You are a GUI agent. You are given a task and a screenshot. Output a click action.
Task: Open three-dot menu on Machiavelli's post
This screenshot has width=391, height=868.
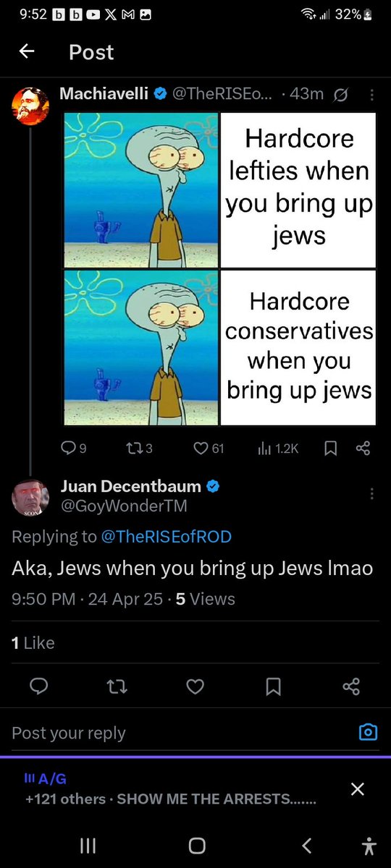coord(372,95)
